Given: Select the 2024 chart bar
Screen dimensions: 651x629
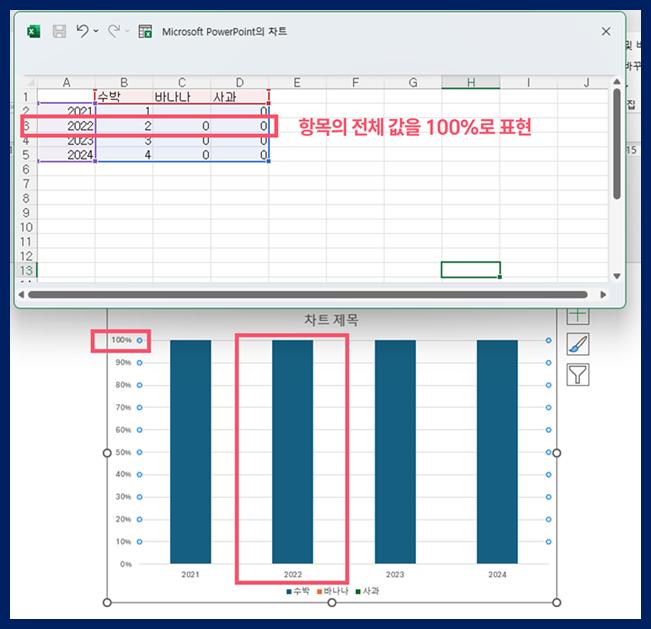Looking at the screenshot, I should click(x=497, y=452).
